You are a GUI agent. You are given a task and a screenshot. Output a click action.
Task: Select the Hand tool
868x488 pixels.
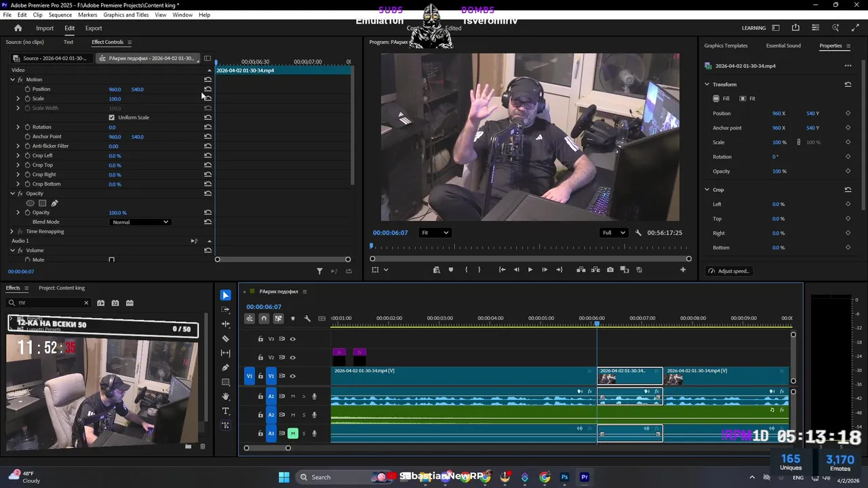226,396
